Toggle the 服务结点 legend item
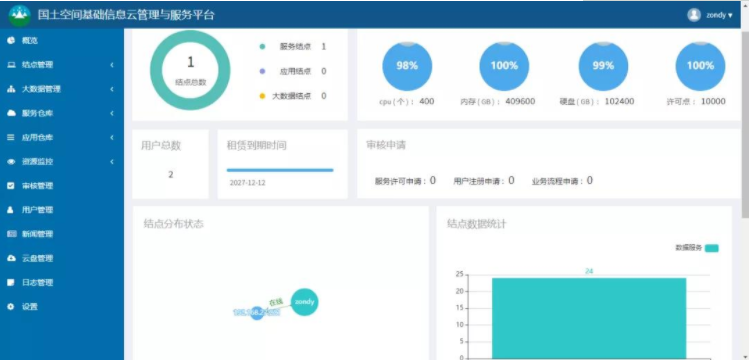 [x=292, y=46]
